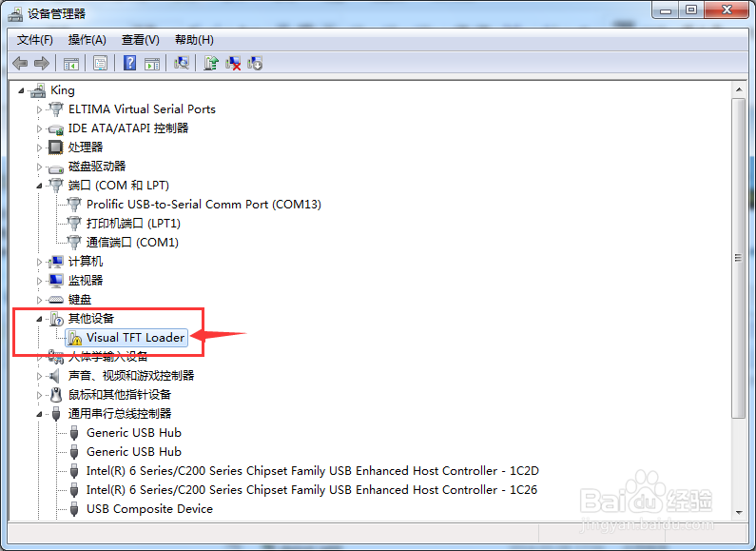Click the 通用串行总线控制器 USB icon
756x551 pixels.
pos(56,414)
